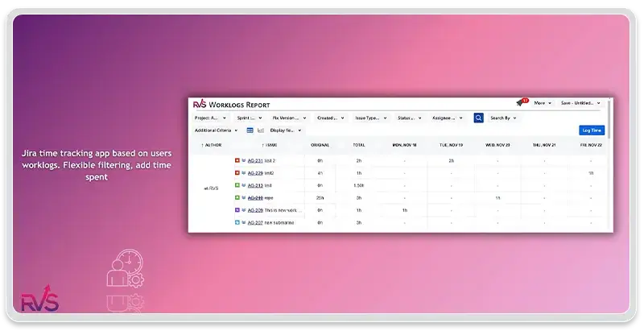
Task: Open the More menu
Action: [543, 103]
